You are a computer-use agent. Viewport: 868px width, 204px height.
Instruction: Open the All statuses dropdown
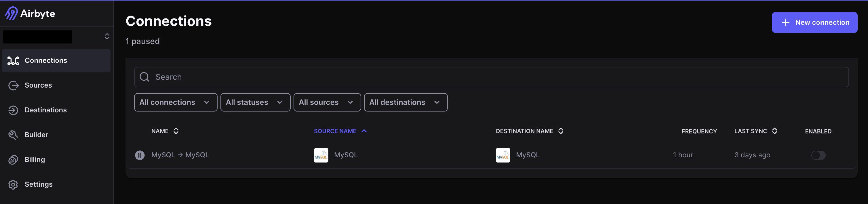click(x=255, y=102)
